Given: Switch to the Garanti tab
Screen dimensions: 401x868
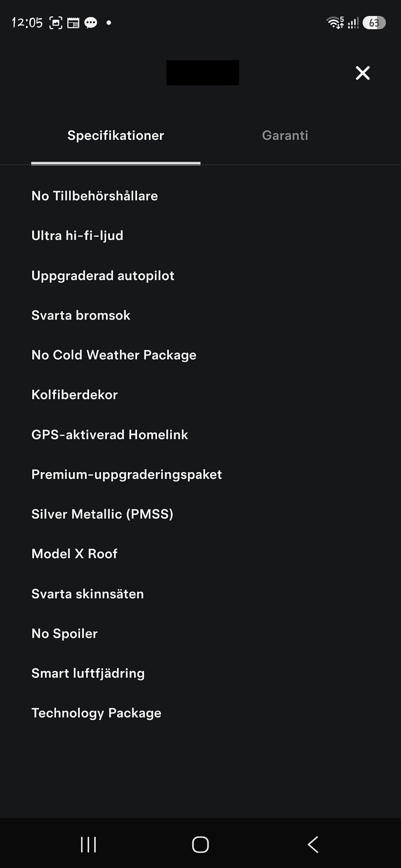Looking at the screenshot, I should coord(285,135).
